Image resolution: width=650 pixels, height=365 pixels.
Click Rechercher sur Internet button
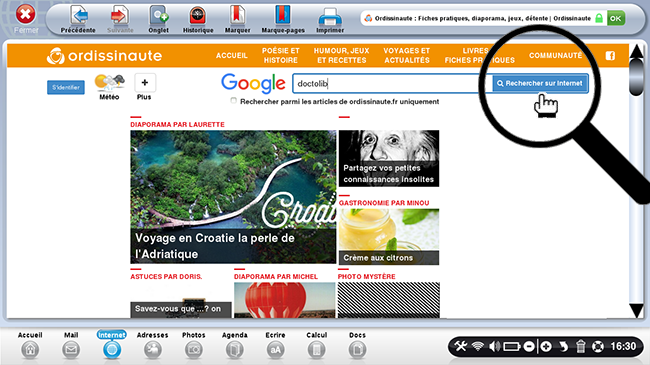coord(540,83)
